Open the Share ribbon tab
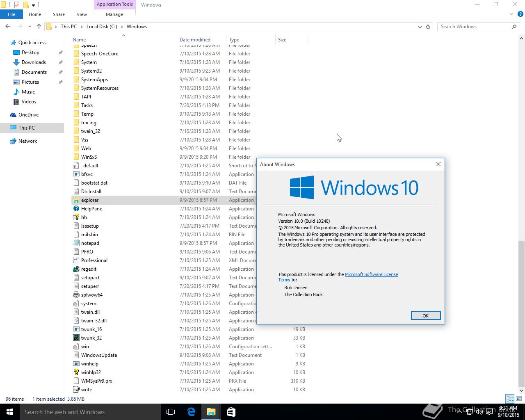The height and width of the screenshot is (420, 525). point(59,14)
